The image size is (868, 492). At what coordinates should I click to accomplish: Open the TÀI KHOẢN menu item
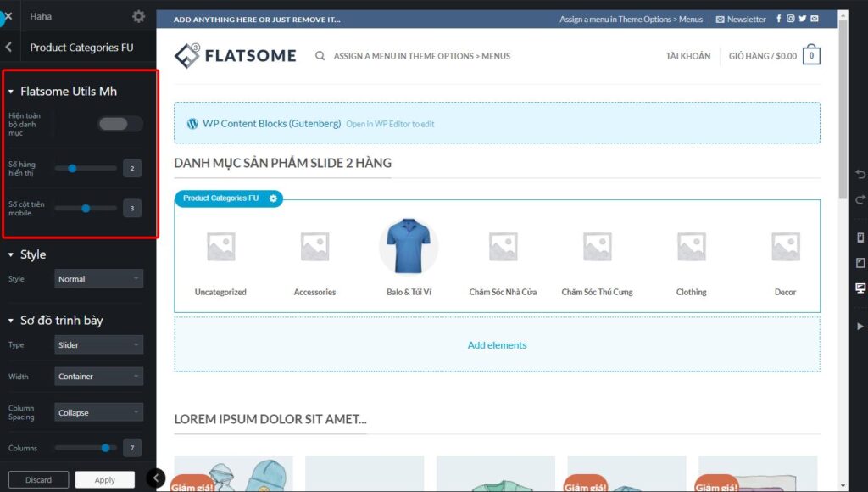click(687, 56)
